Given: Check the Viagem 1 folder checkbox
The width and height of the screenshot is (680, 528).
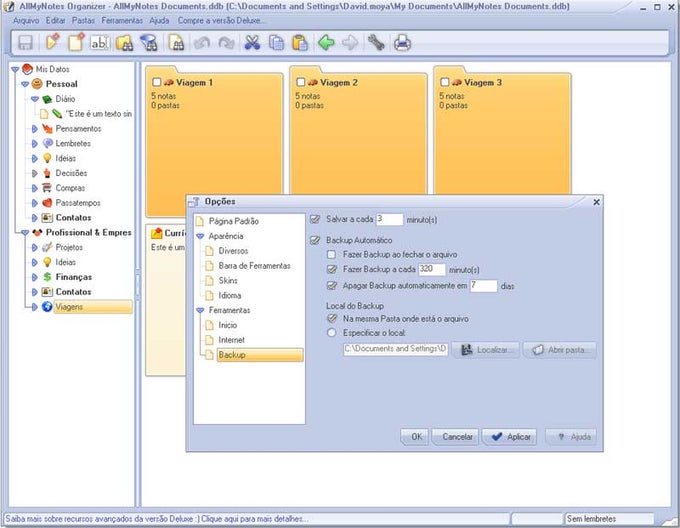Looking at the screenshot, I should pos(157,82).
